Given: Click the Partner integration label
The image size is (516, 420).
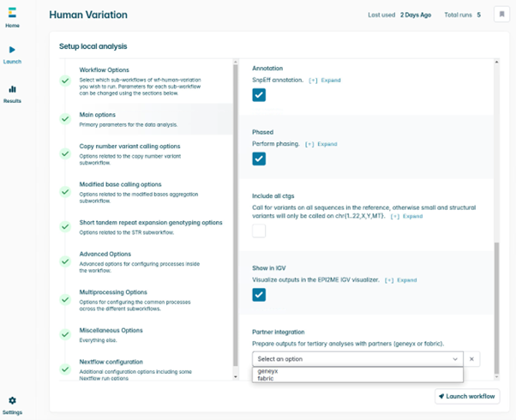Looking at the screenshot, I should pyautogui.click(x=279, y=332).
